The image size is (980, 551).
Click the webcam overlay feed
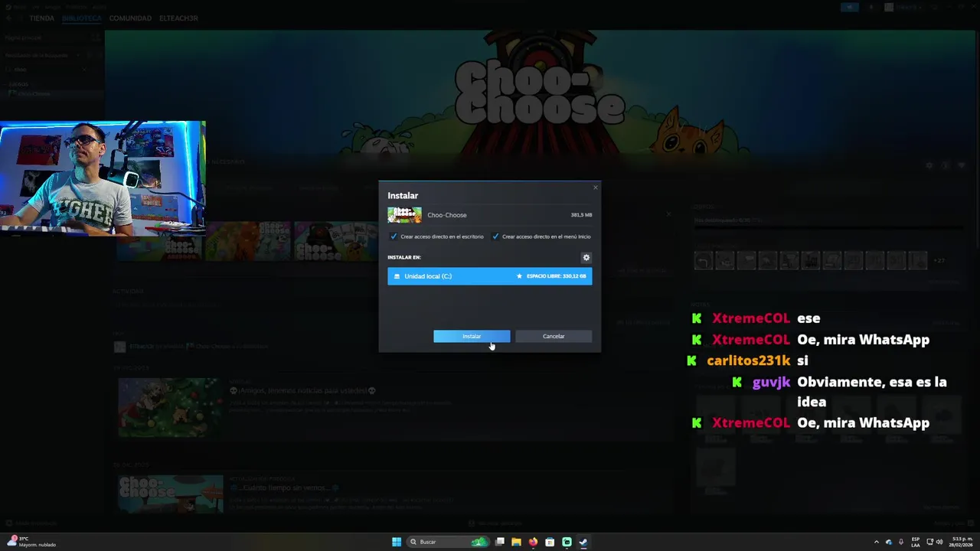[103, 178]
